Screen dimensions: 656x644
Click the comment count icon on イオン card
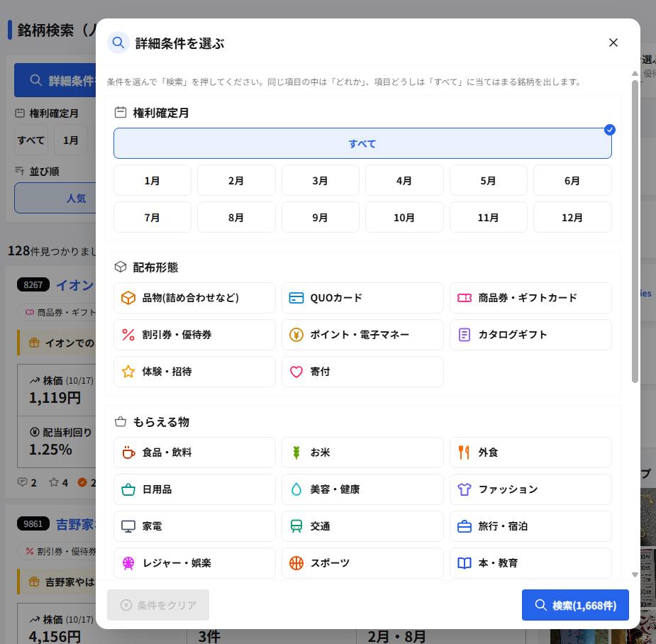[x=22, y=482]
